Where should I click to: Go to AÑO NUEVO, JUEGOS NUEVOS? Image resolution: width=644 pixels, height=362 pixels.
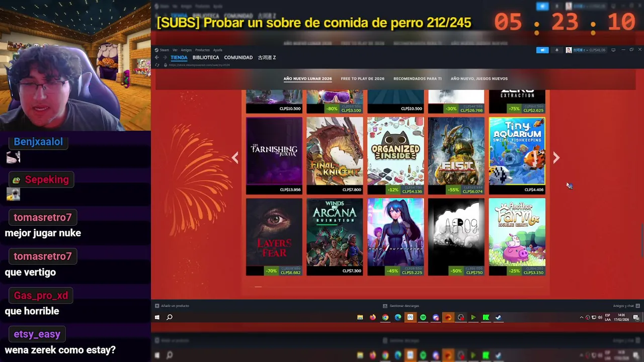pyautogui.click(x=479, y=78)
